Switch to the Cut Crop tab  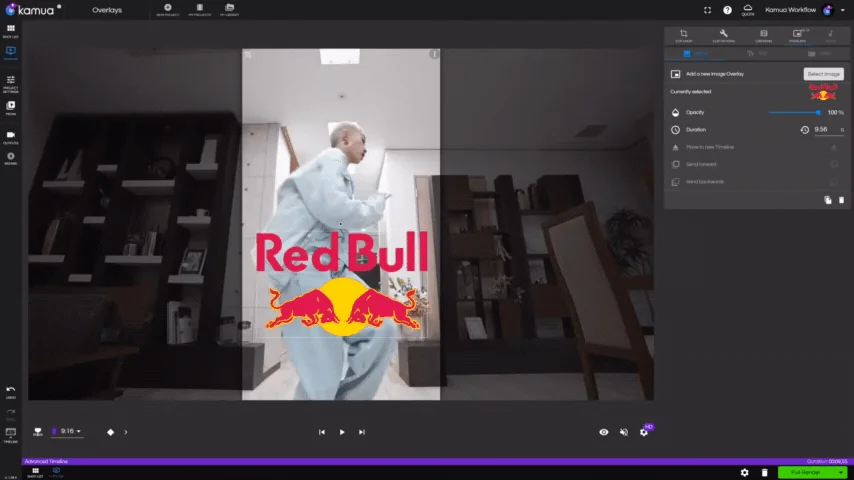[684, 35]
